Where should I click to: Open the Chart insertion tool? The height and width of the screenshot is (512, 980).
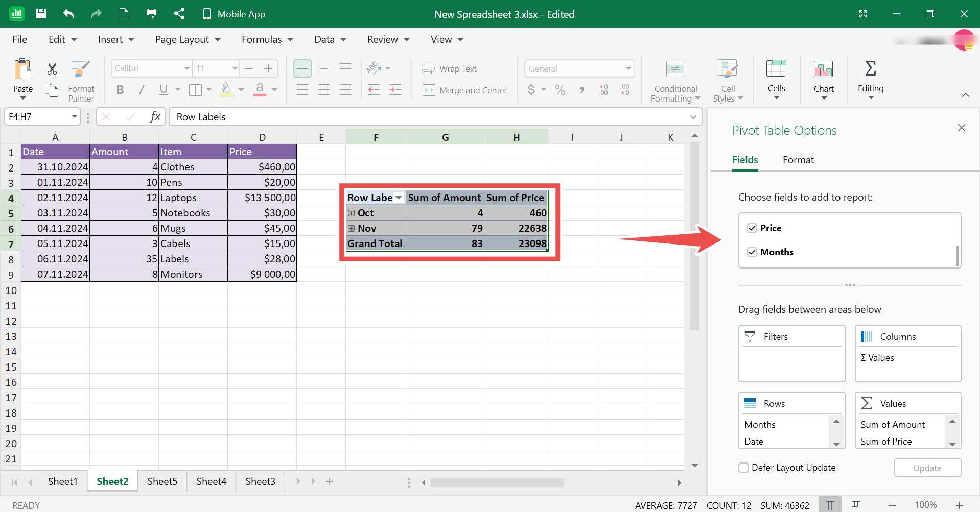pyautogui.click(x=823, y=80)
